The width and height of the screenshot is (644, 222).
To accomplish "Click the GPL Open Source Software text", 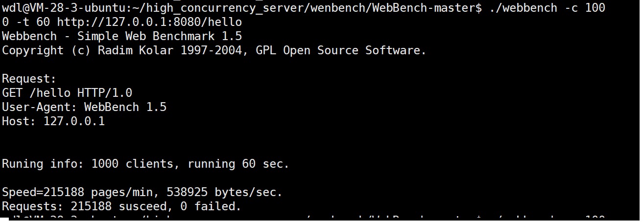I will pyautogui.click(x=341, y=50).
